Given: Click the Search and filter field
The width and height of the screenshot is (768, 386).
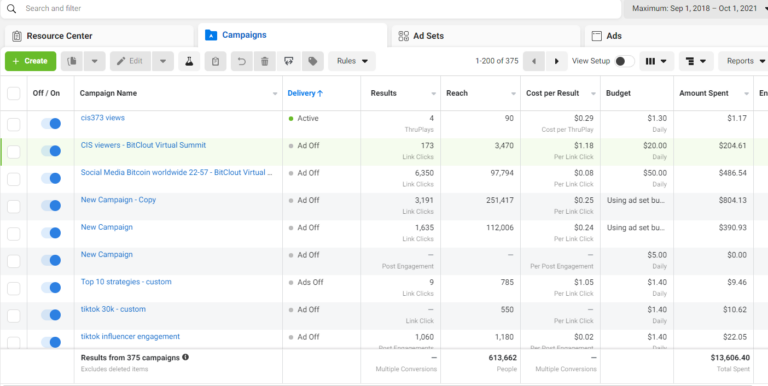Looking at the screenshot, I should [x=311, y=8].
